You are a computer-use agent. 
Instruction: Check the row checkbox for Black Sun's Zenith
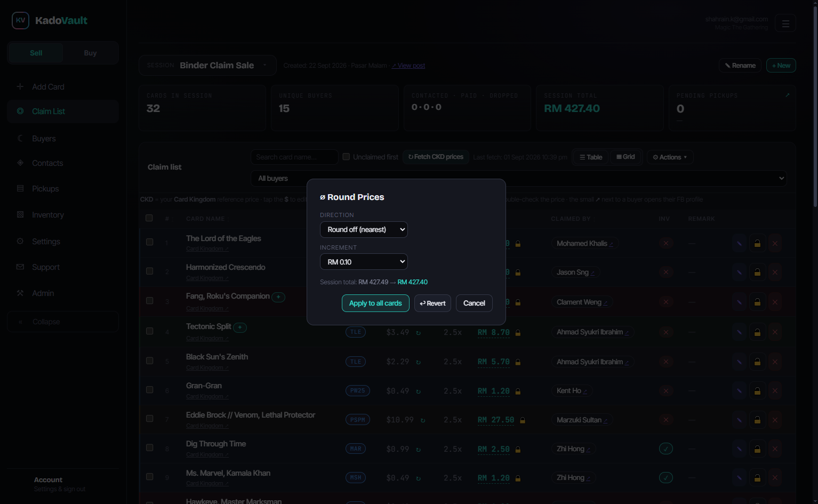coord(149,361)
